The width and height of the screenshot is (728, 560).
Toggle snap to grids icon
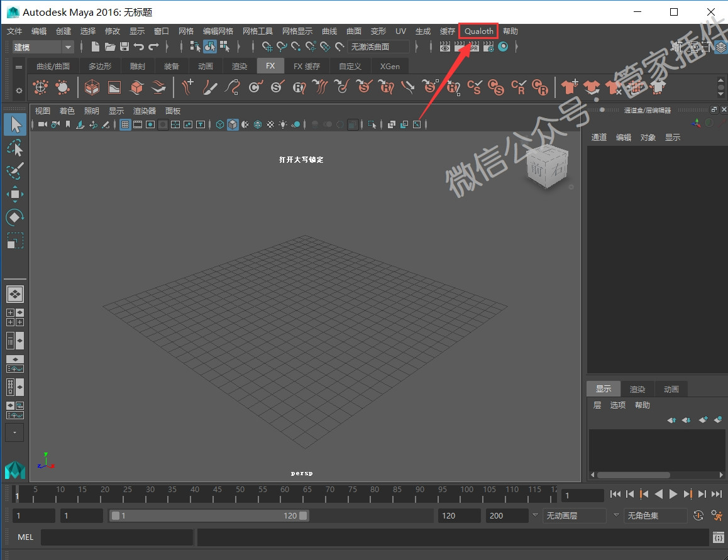tap(267, 47)
